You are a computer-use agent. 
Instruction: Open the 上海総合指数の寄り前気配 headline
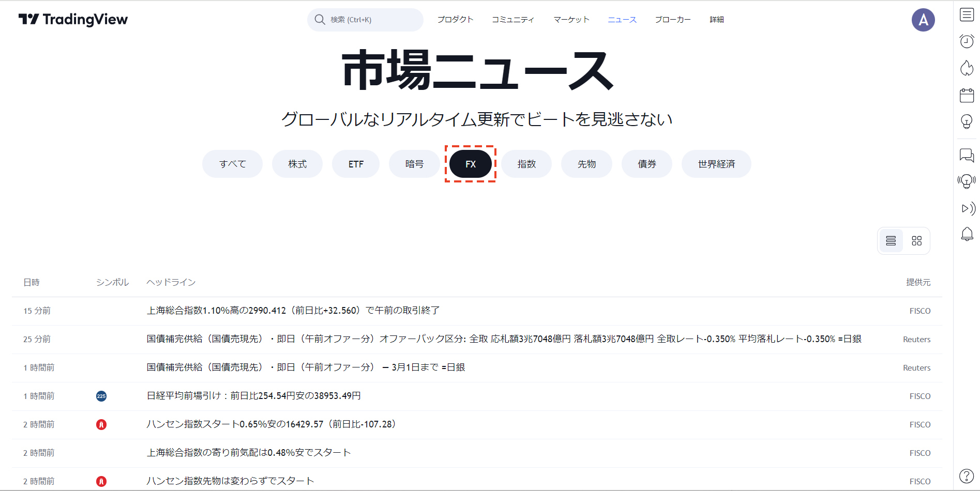pos(249,453)
